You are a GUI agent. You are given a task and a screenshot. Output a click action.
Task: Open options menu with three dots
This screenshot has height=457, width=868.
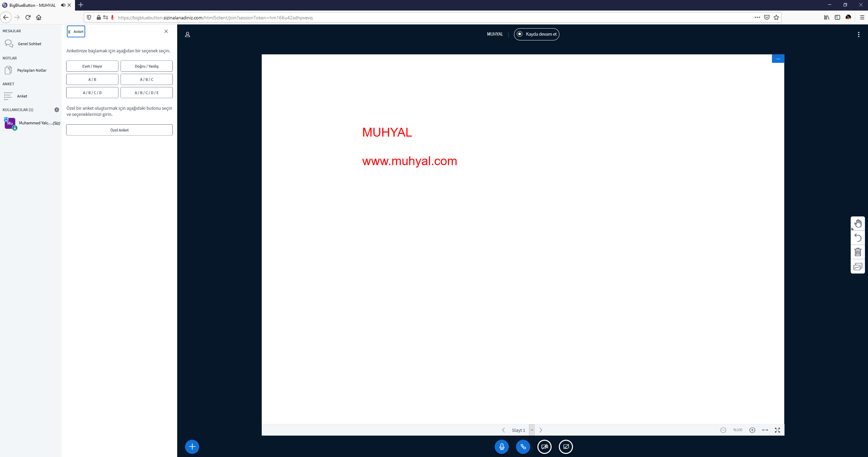[859, 34]
